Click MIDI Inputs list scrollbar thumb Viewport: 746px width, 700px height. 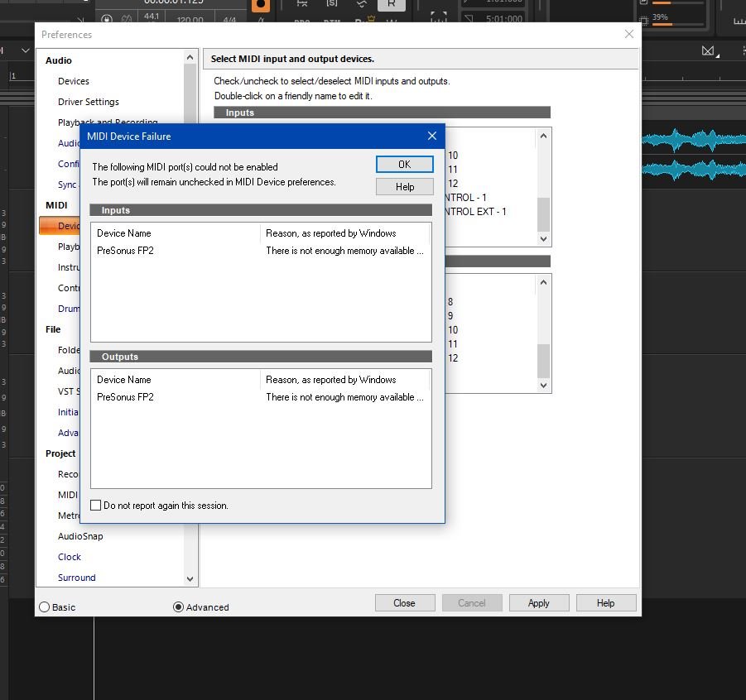coord(543,214)
